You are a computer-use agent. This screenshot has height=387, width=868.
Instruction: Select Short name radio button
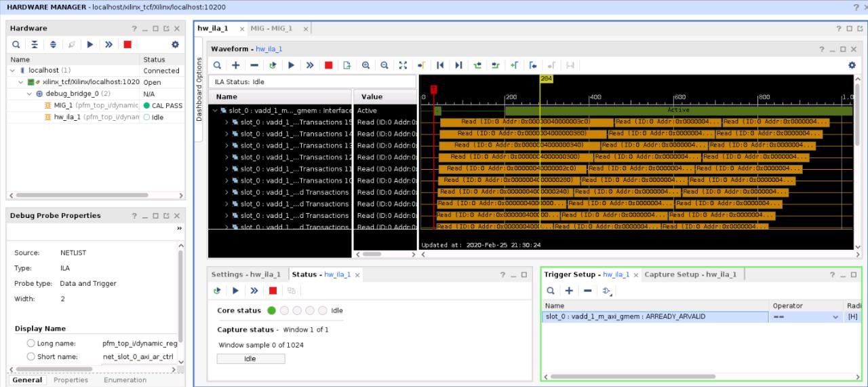31,356
